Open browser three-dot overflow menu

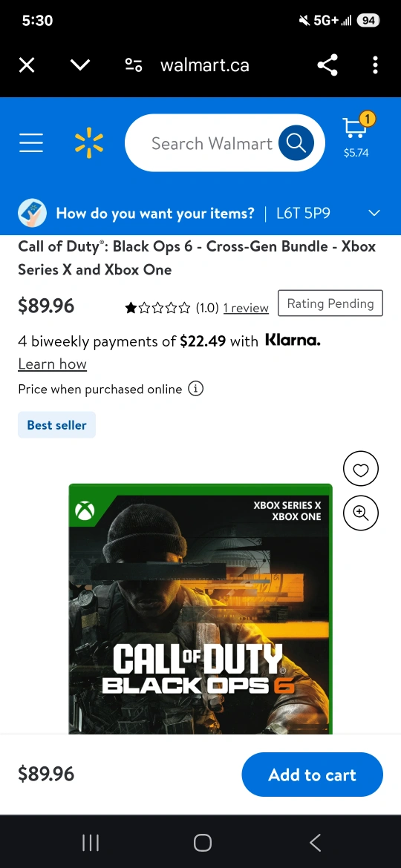(x=376, y=65)
